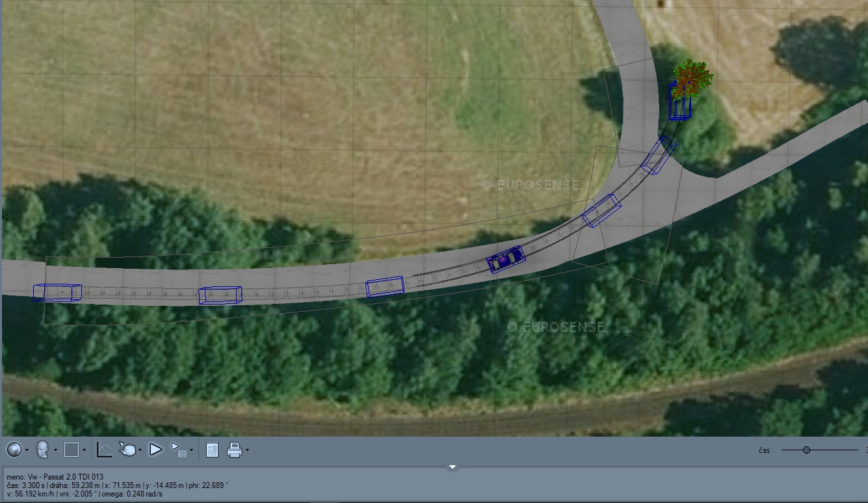Screen dimensions: 868x503
Task: Click the play-with-list animation icon
Action: [178, 449]
